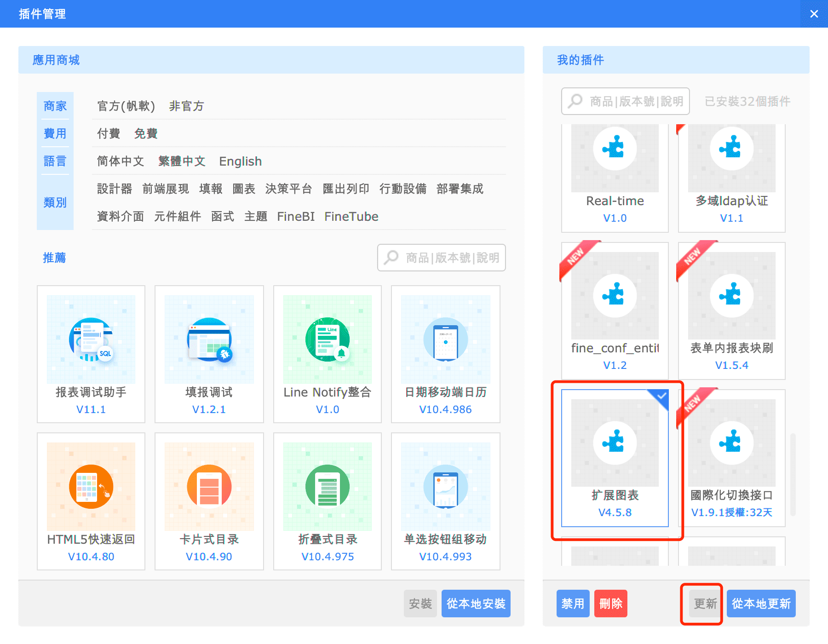Click the 類別 category label
The width and height of the screenshot is (828, 644).
tap(55, 202)
